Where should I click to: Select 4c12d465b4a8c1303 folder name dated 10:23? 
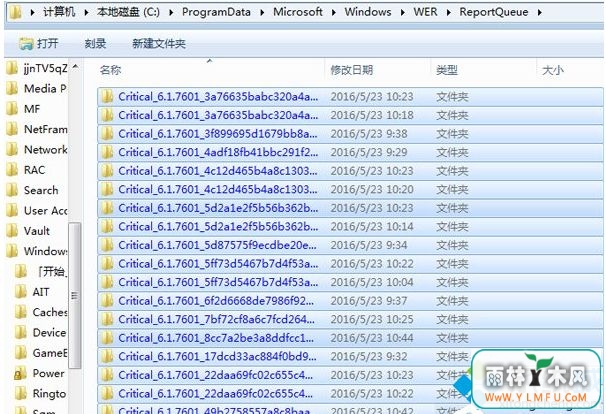coord(218,171)
